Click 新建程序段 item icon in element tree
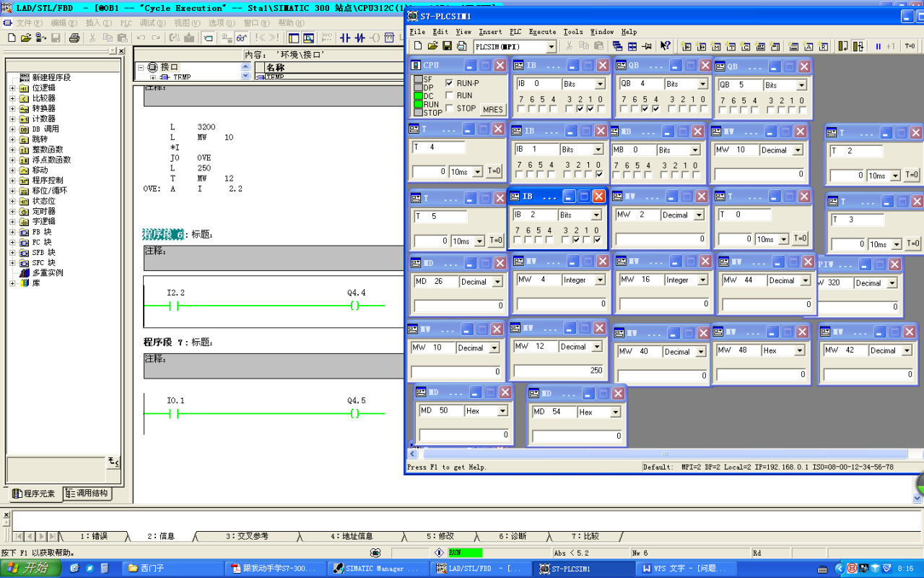The image size is (924, 578). point(25,77)
